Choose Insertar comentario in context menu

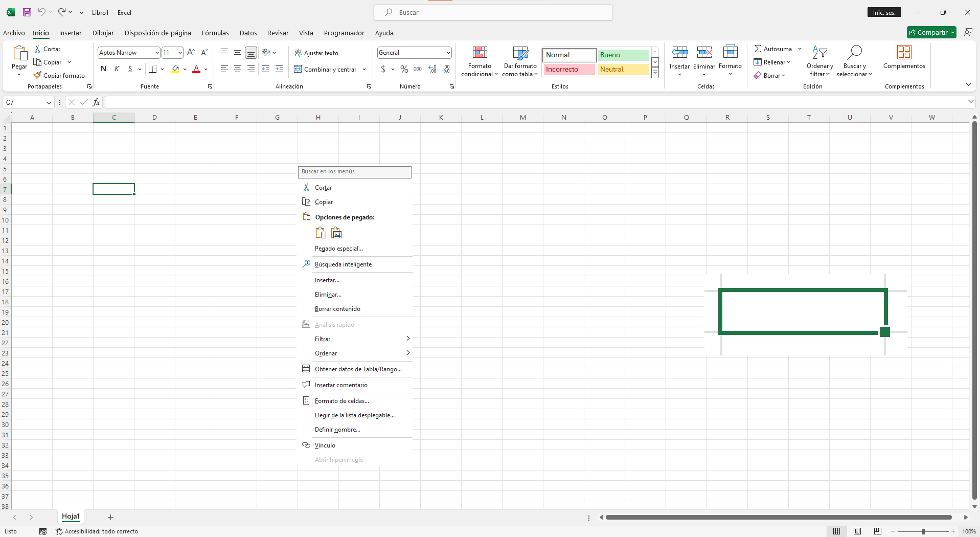[x=340, y=385]
